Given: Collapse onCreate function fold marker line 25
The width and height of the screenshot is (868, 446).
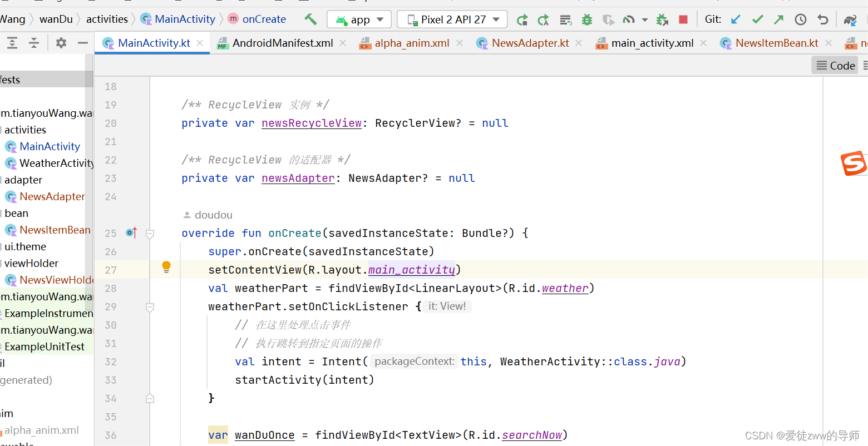Looking at the screenshot, I should pyautogui.click(x=150, y=234).
